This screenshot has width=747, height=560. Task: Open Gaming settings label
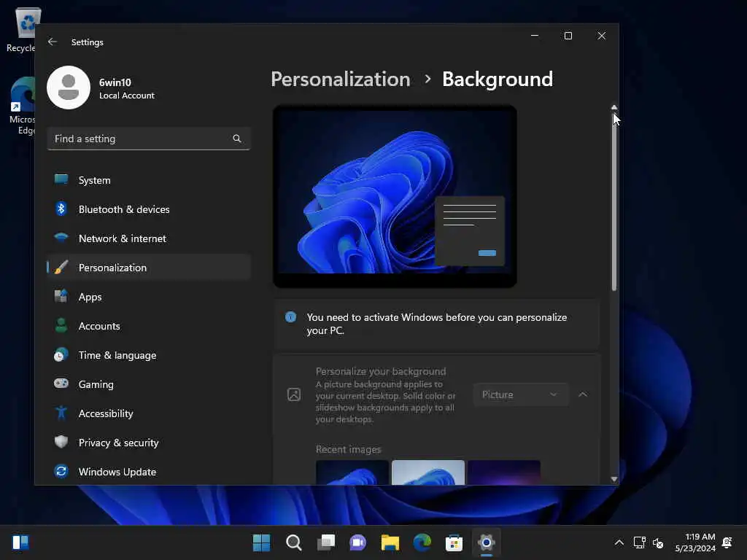click(x=96, y=384)
